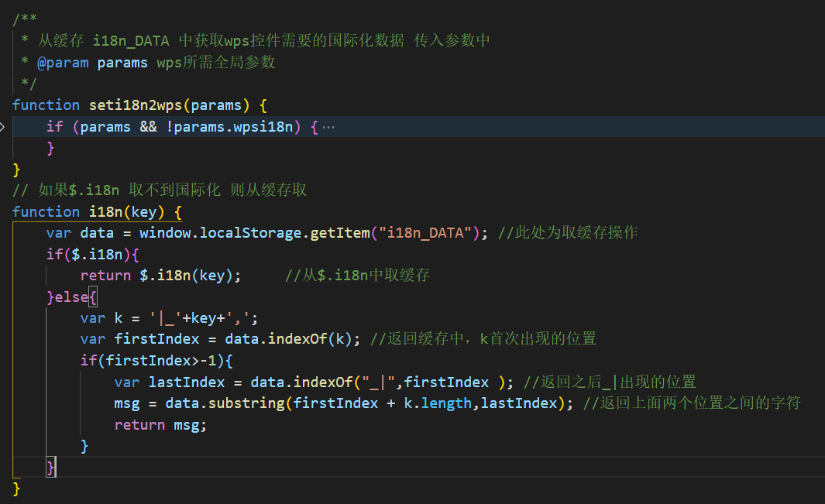The height and width of the screenshot is (504, 825).
Task: Click the comment //此处为取缓存操作
Action: (568, 233)
